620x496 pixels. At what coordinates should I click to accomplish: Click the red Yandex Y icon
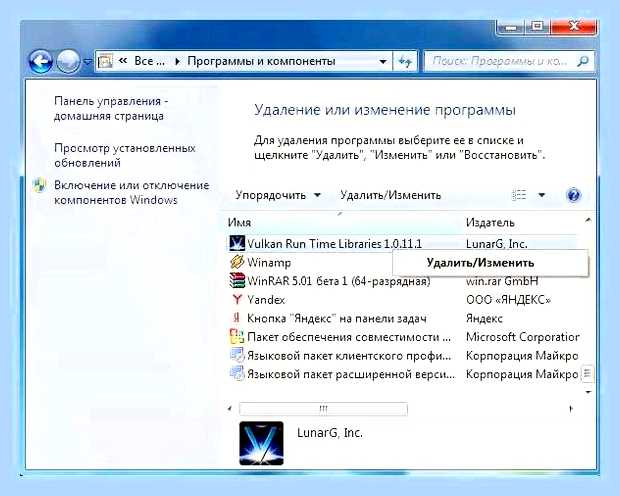click(237, 299)
